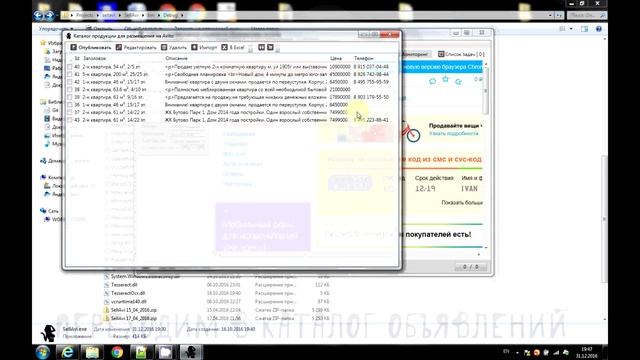Click Показать больше in the browser window
Viewport: 640px width, 360px height.
pos(462,202)
